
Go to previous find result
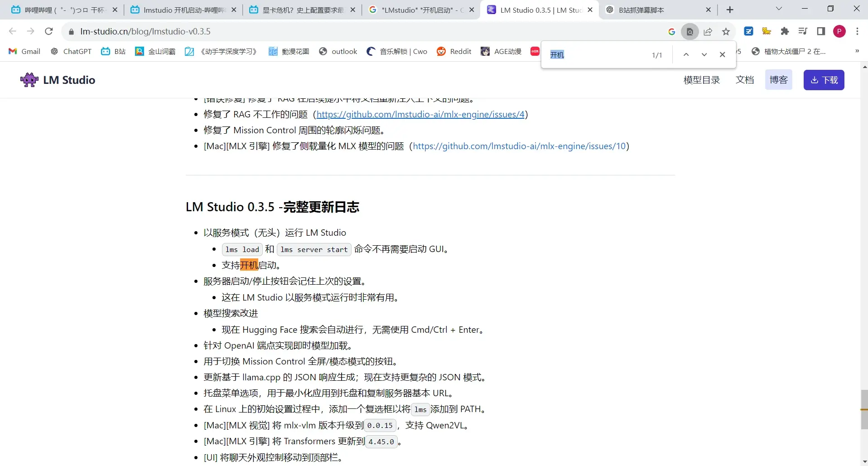tap(686, 55)
